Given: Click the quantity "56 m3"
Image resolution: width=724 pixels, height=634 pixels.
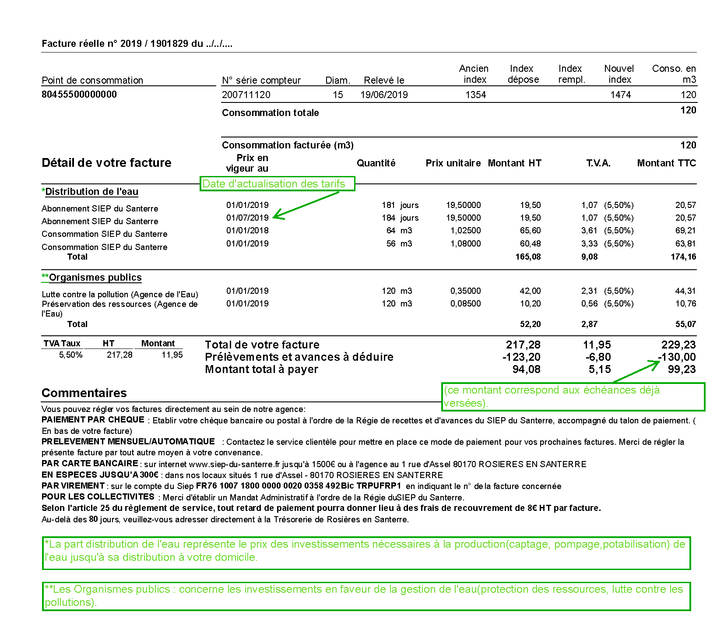Looking at the screenshot, I should [399, 243].
